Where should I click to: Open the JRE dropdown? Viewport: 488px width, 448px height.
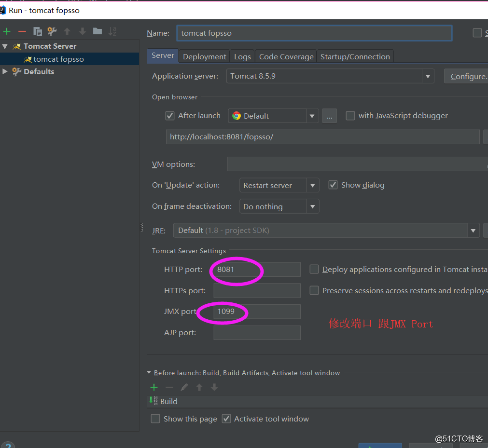point(473,231)
